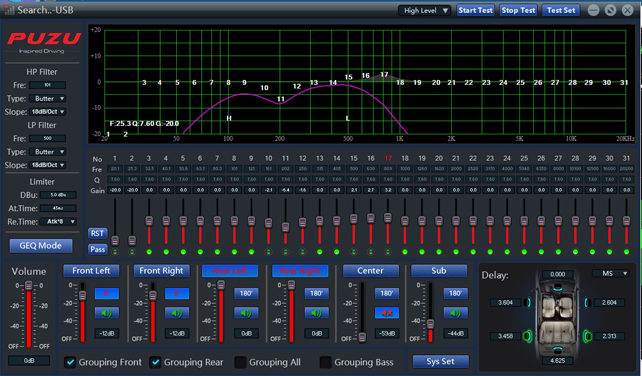Enable Grouping All checkbox
This screenshot has width=642, height=376.
pyautogui.click(x=240, y=362)
